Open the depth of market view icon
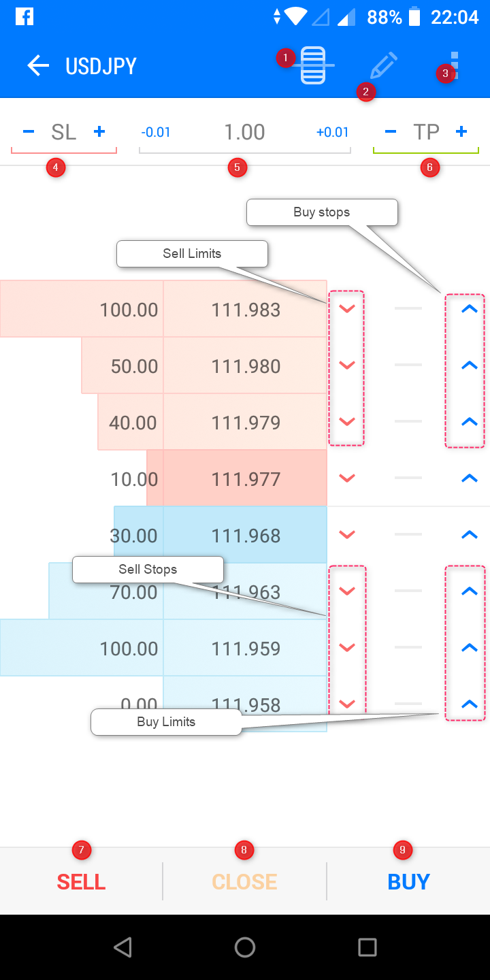This screenshot has height=980, width=490. click(313, 65)
